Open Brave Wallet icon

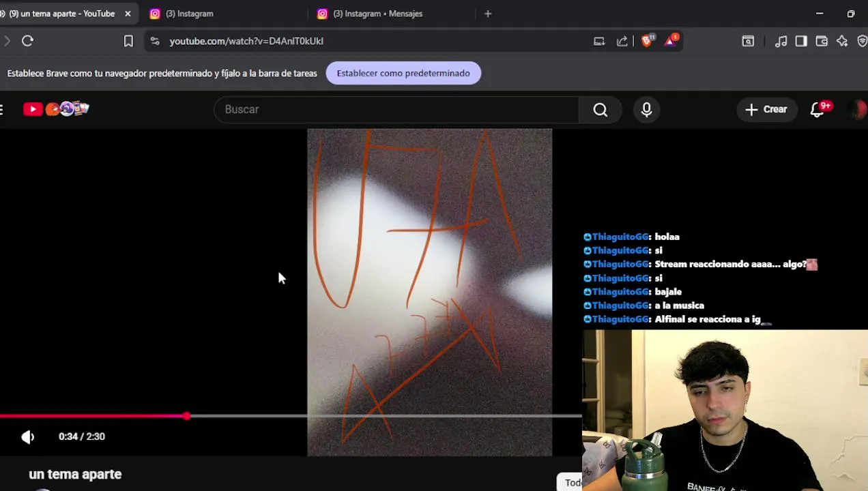822,41
